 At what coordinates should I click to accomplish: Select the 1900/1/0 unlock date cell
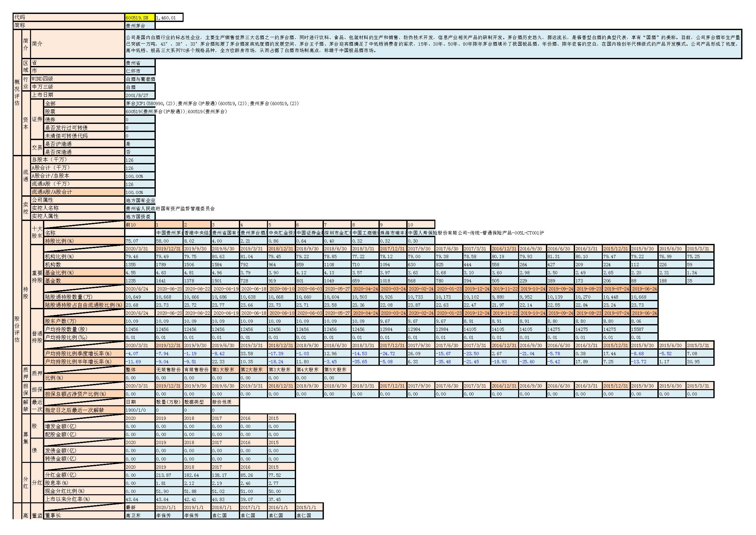(x=140, y=410)
